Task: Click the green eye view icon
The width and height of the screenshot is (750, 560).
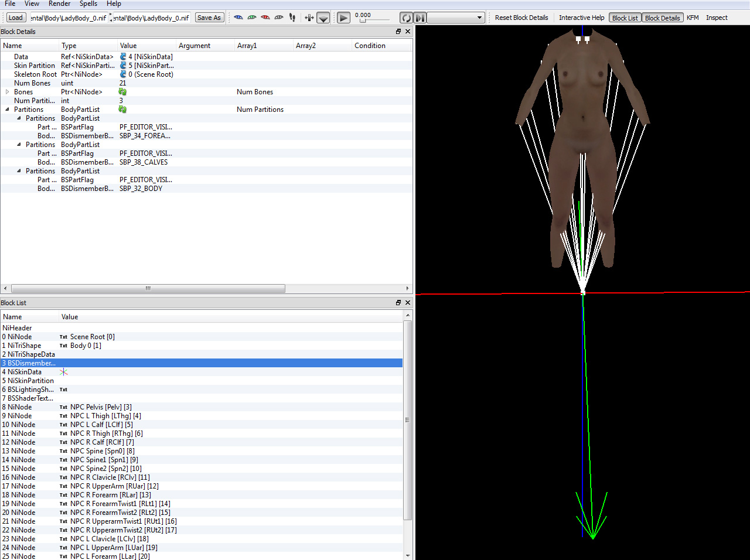Action: [252, 18]
